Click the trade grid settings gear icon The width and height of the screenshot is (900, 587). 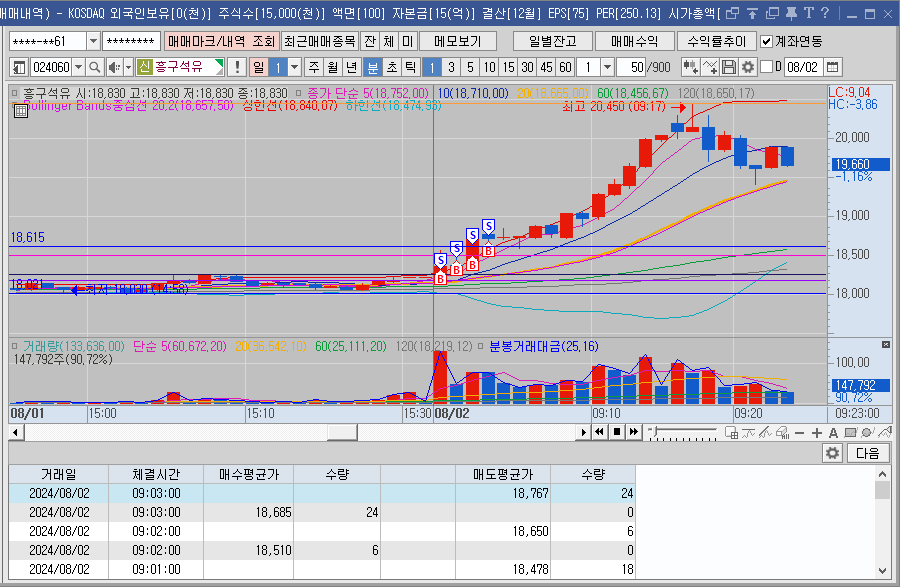(x=832, y=453)
